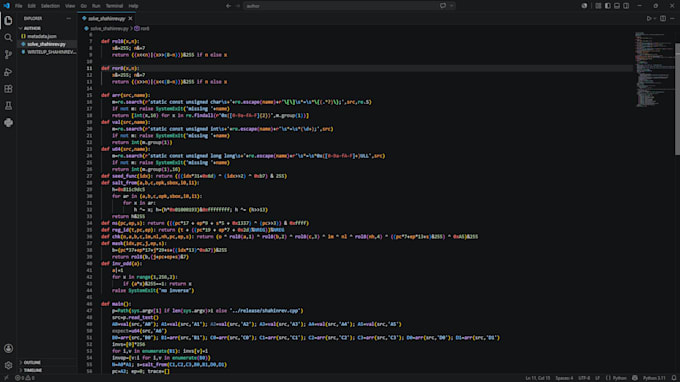Open the Run and Debug view

click(8, 72)
